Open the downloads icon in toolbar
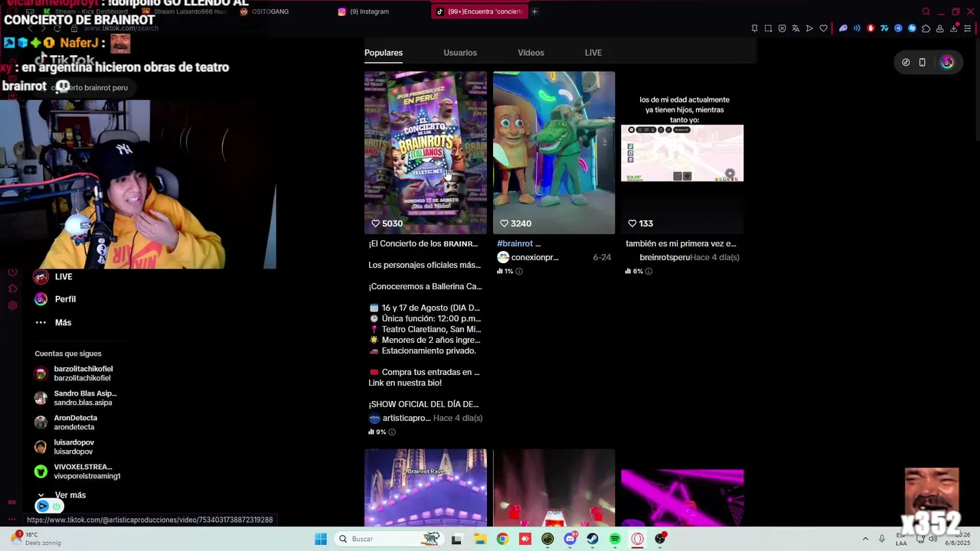 (x=954, y=28)
